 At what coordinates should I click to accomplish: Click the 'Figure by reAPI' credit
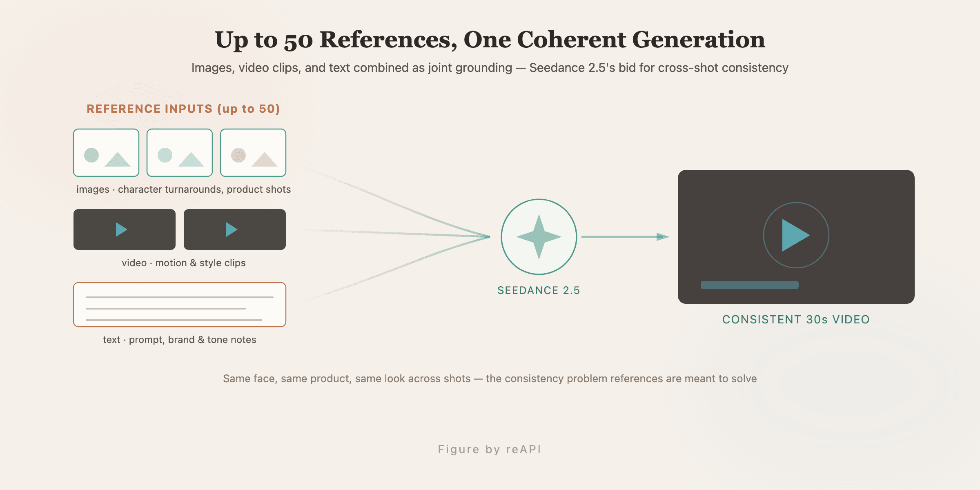[x=490, y=450]
